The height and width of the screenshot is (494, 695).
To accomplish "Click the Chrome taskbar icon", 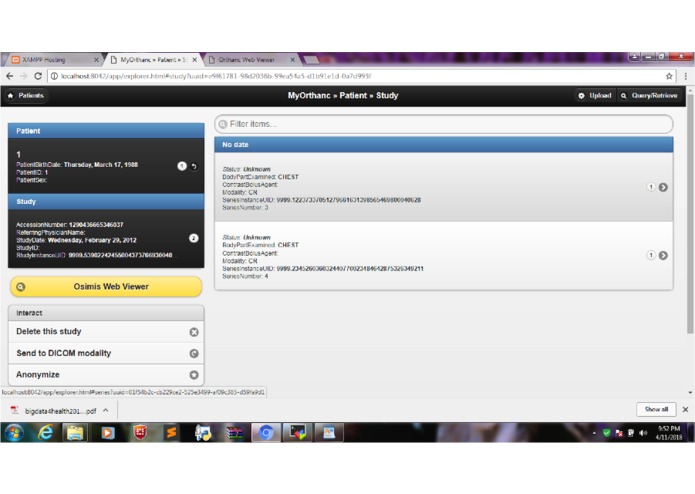I will point(266,432).
